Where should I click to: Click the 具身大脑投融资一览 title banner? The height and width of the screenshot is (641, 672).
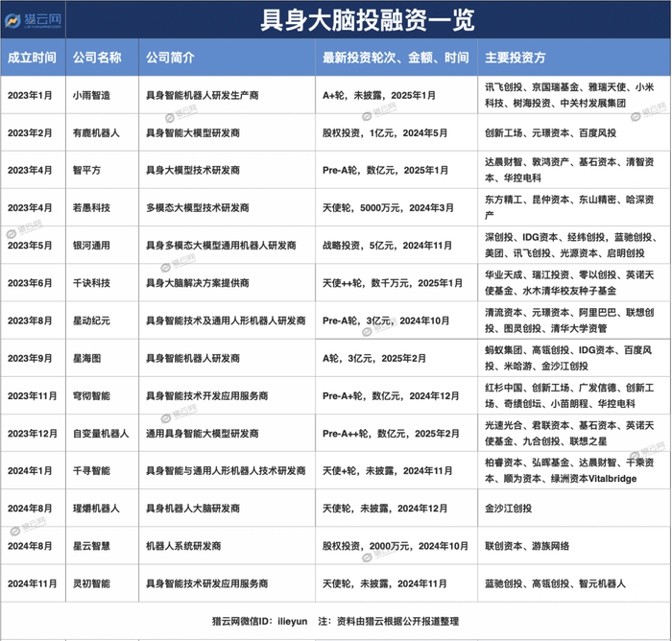coord(368,20)
